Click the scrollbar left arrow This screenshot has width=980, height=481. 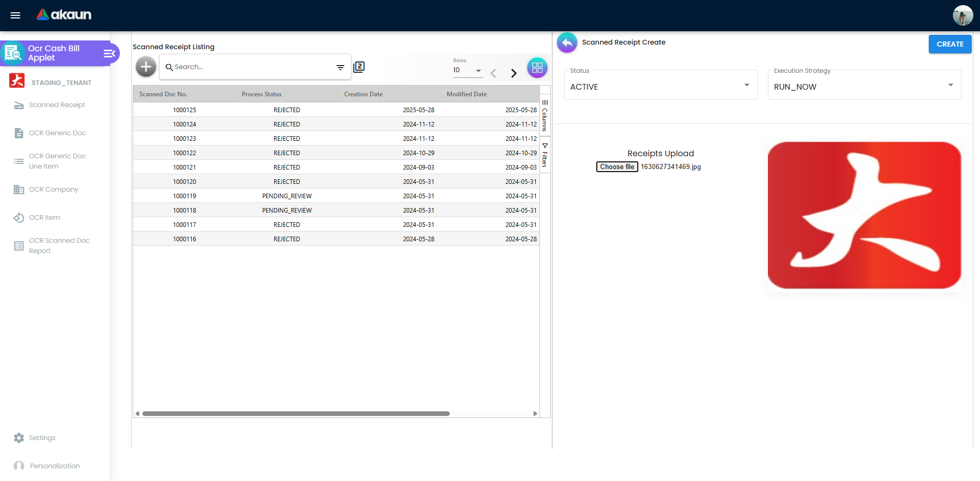click(137, 413)
